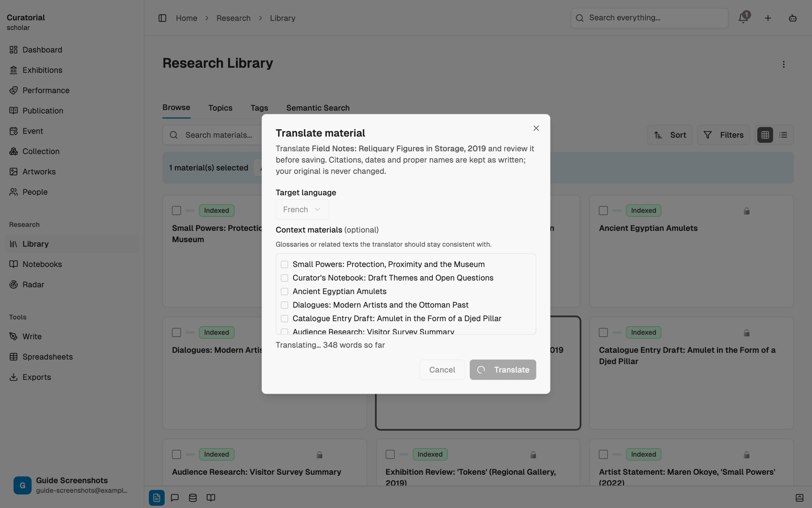Open the notifications bell
Image resolution: width=812 pixels, height=508 pixels.
pyautogui.click(x=743, y=18)
